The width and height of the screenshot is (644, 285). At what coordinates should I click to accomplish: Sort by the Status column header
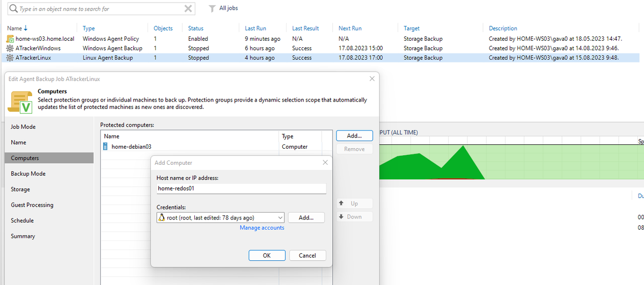tap(196, 28)
